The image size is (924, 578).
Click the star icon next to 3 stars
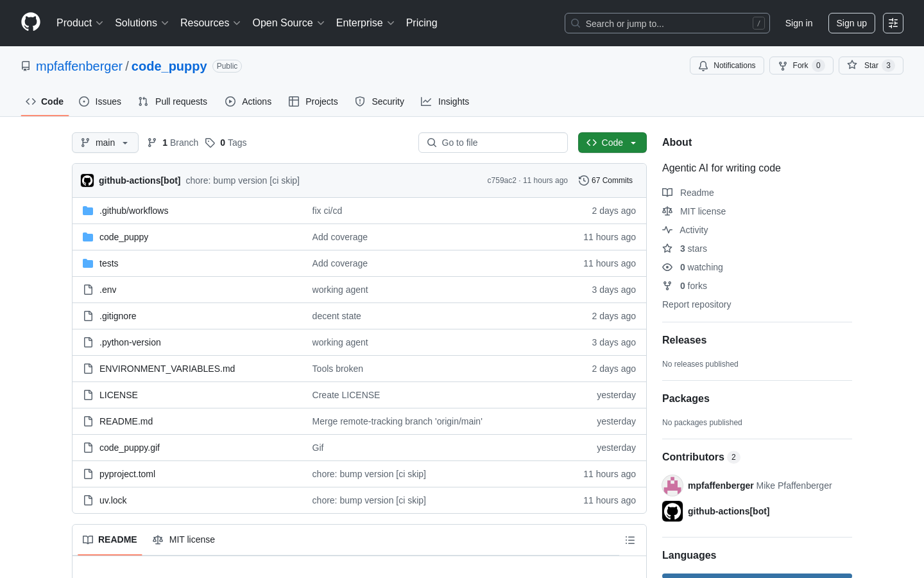pos(667,249)
